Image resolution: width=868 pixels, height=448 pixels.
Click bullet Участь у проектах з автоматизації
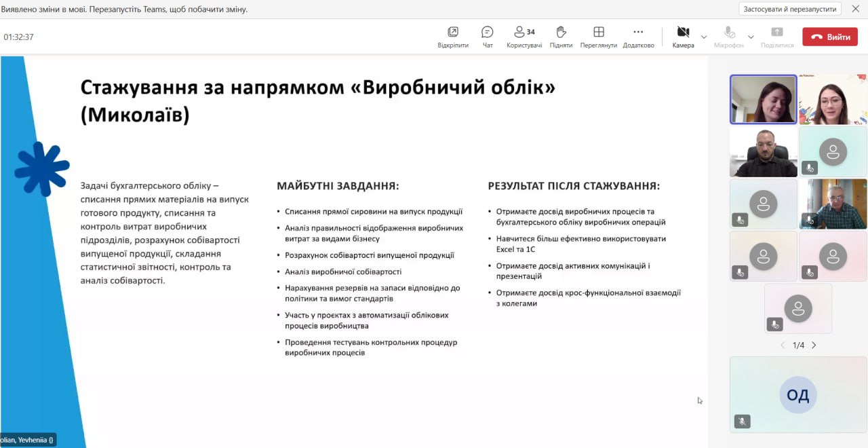[x=367, y=320]
